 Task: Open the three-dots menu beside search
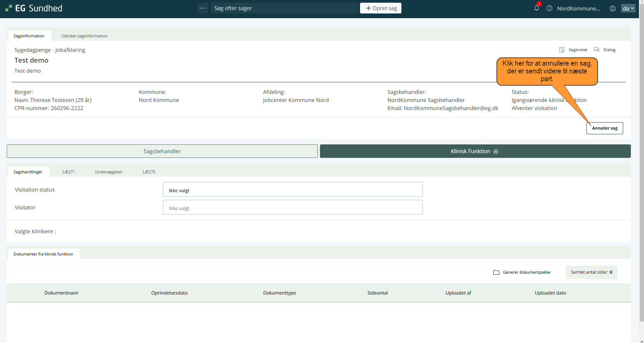(x=203, y=8)
